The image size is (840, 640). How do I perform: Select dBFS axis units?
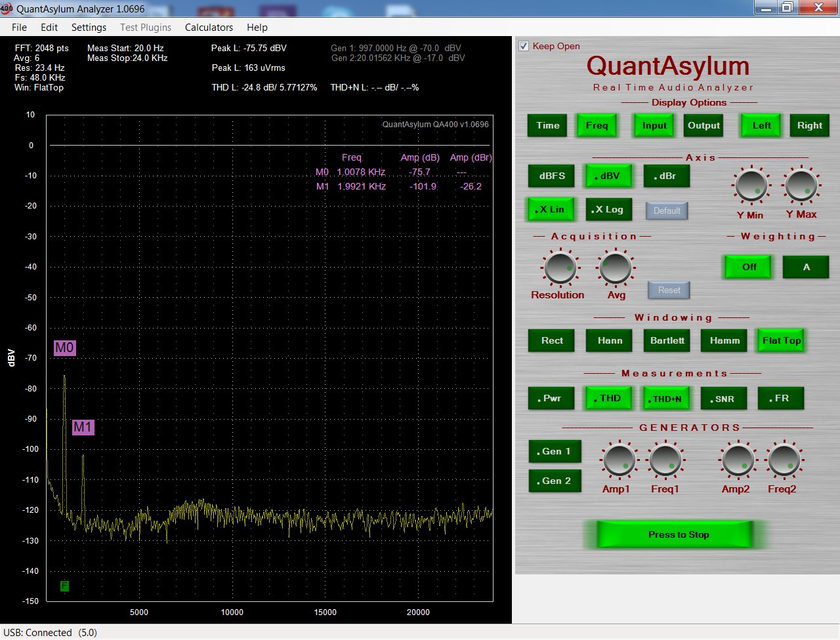[552, 176]
